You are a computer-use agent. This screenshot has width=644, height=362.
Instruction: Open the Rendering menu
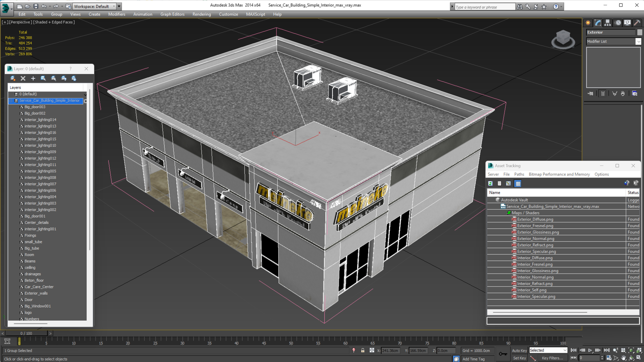click(202, 14)
